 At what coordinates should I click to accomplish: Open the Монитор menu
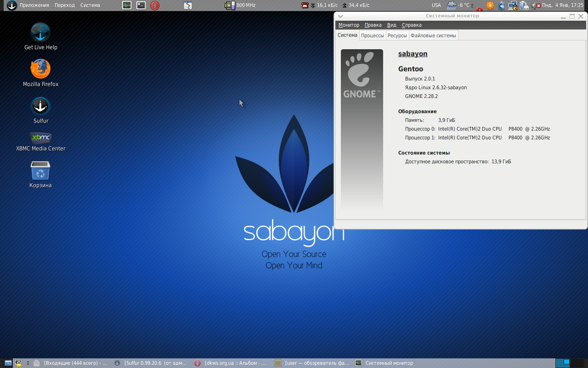[349, 25]
